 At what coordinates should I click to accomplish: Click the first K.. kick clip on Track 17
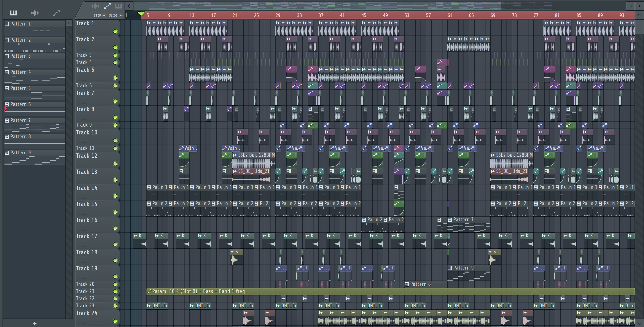point(140,241)
